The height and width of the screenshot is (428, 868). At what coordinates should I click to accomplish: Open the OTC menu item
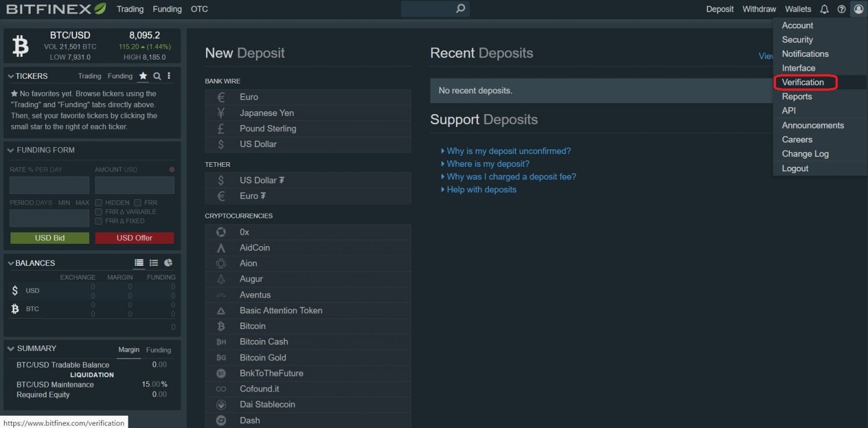(x=200, y=9)
